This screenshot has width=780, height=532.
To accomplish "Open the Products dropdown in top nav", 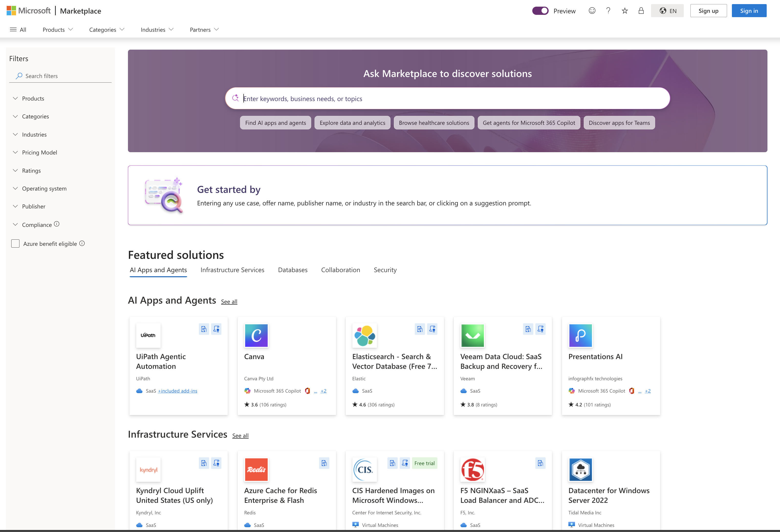I will [x=58, y=29].
